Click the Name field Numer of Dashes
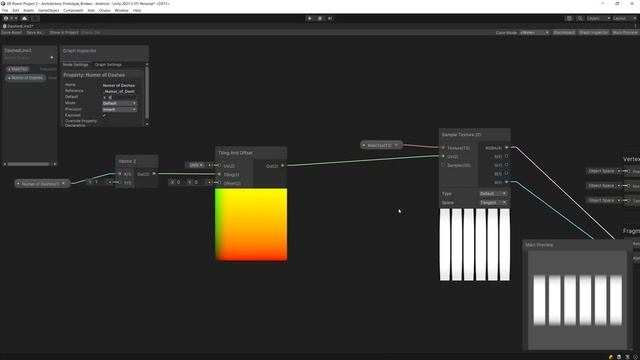The width and height of the screenshot is (640, 360). point(119,85)
